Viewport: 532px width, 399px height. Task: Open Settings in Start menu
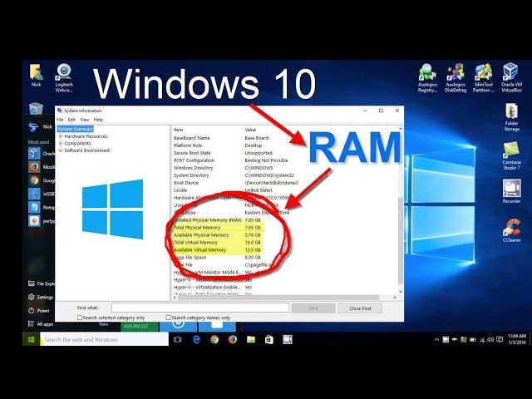pos(41,298)
